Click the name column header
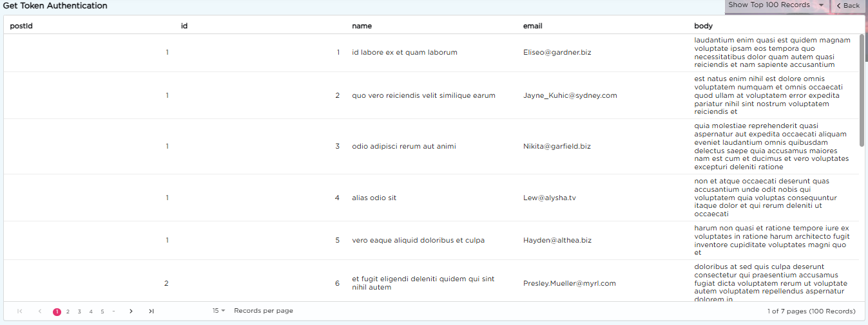The width and height of the screenshot is (868, 325). click(x=362, y=26)
